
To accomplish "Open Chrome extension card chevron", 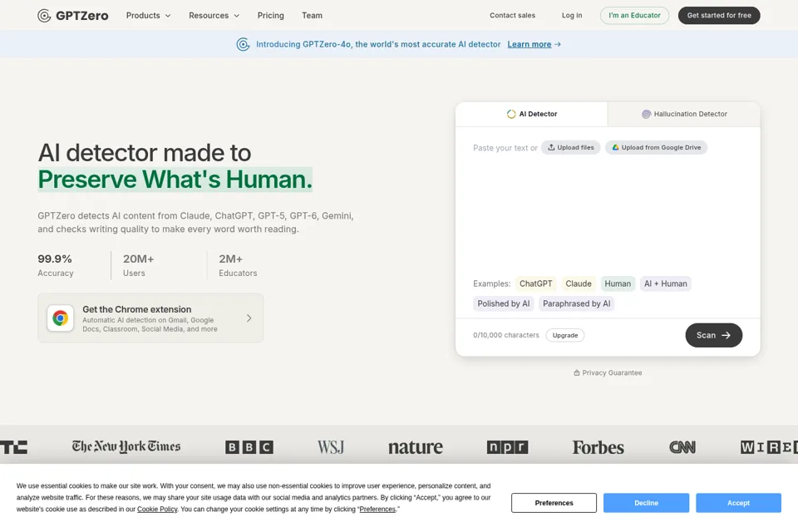I will [249, 318].
